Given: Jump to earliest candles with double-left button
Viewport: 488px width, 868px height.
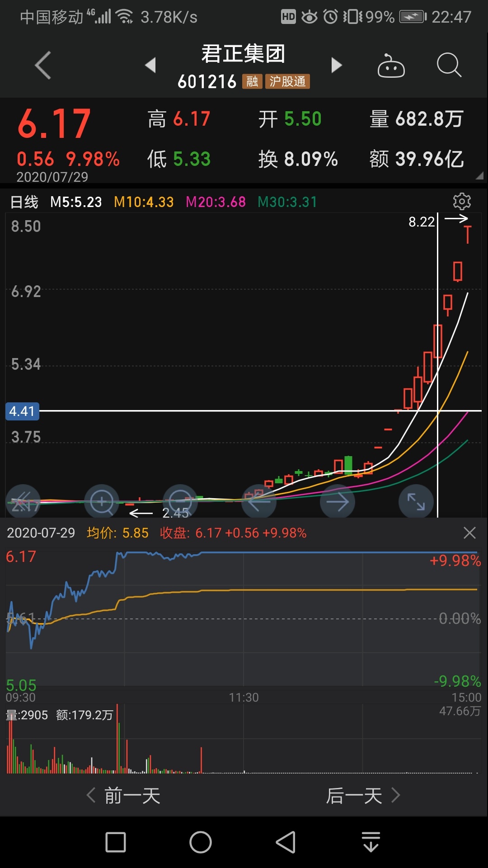Looking at the screenshot, I should [23, 501].
